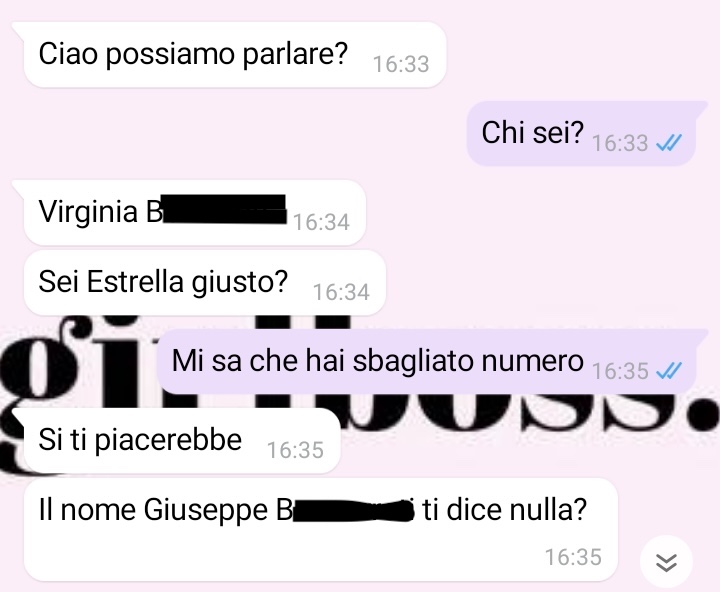Tap the blue double ticks on 'sbagliato numero'
The width and height of the screenshot is (720, 592).
tap(669, 371)
